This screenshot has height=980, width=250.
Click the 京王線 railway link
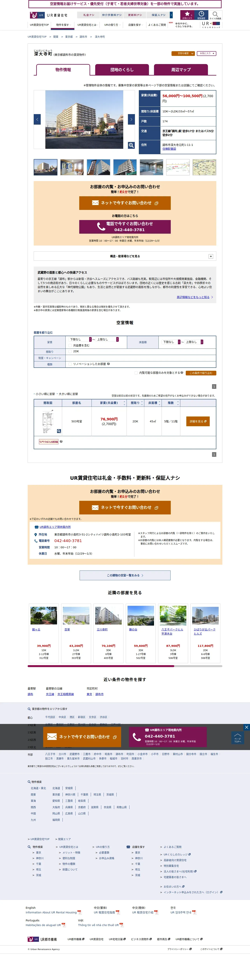pos(50,694)
